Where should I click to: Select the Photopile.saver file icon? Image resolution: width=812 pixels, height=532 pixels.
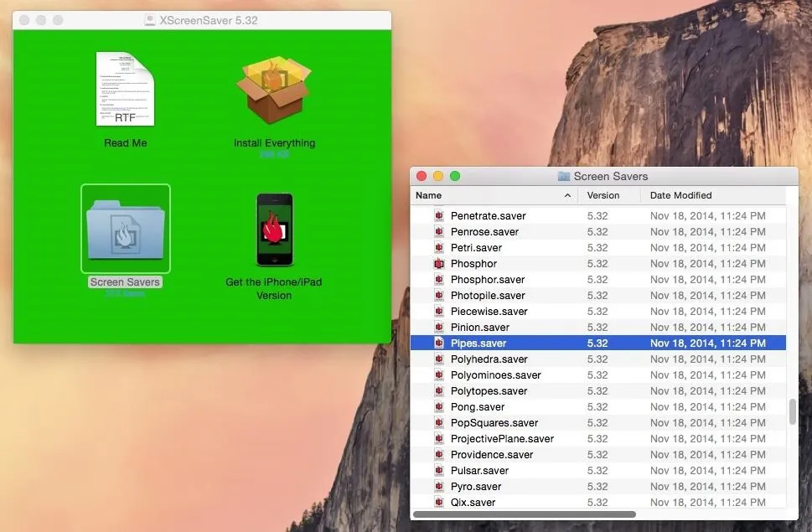pyautogui.click(x=439, y=296)
